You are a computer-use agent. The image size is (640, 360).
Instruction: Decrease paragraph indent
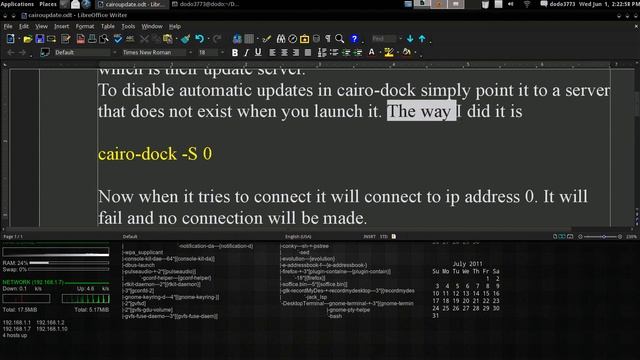click(x=346, y=52)
